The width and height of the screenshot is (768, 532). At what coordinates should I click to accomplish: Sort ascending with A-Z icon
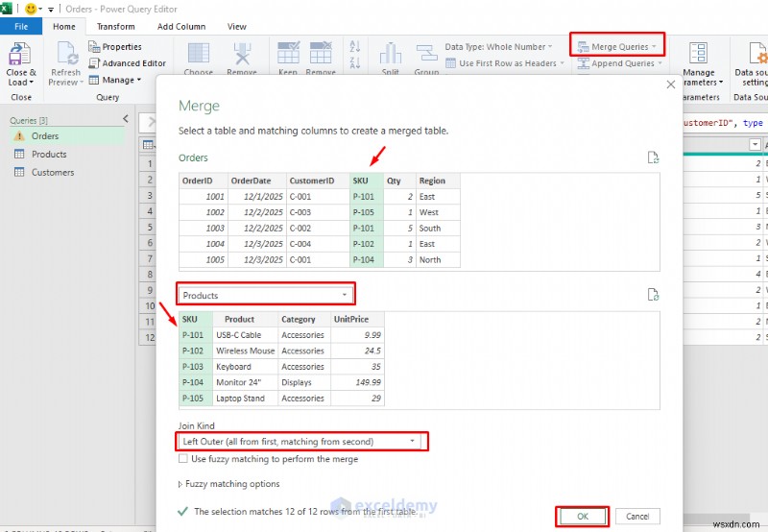[x=355, y=46]
